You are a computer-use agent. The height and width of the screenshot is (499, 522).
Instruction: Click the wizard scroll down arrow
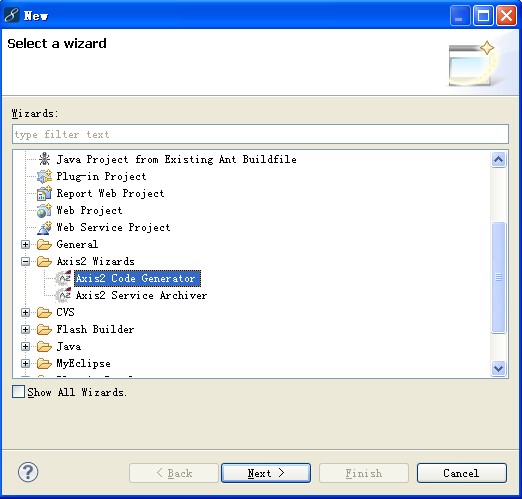point(498,368)
